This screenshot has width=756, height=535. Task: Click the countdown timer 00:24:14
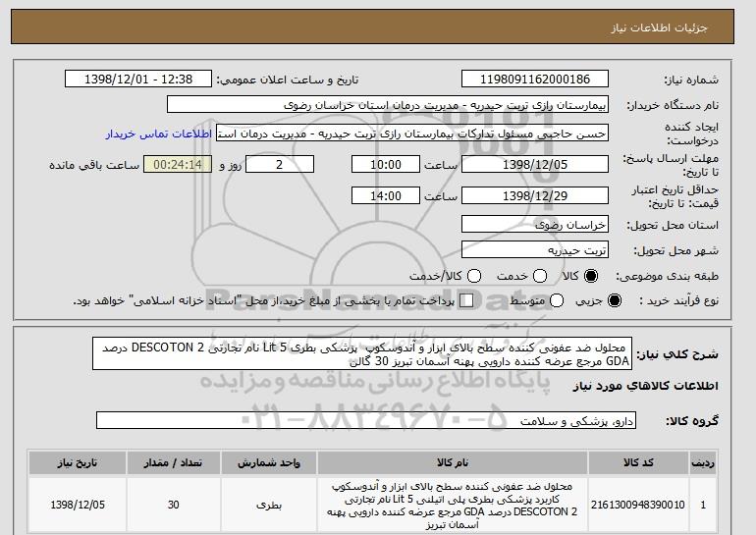pos(178,164)
